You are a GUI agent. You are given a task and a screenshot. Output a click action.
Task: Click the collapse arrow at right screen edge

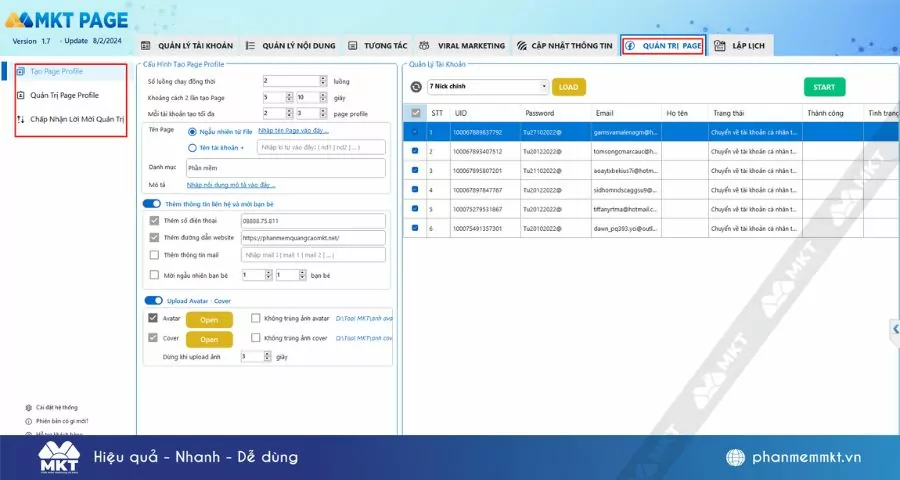click(895, 330)
